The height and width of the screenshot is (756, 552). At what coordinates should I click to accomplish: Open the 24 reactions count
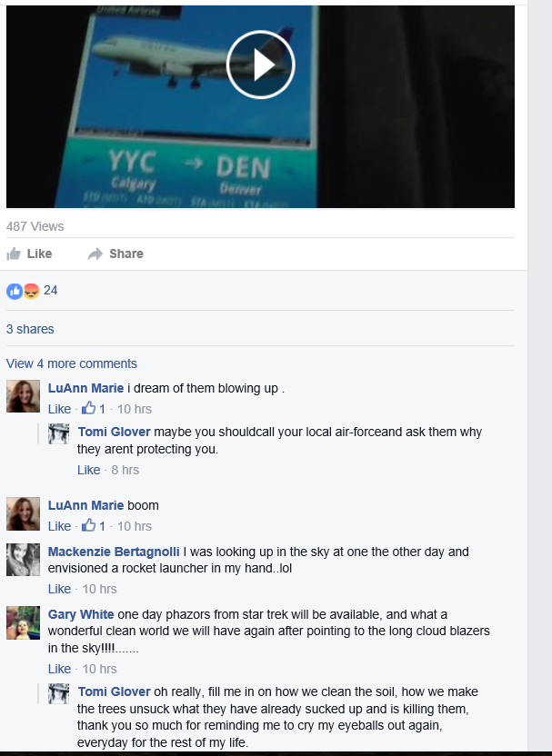[50, 290]
